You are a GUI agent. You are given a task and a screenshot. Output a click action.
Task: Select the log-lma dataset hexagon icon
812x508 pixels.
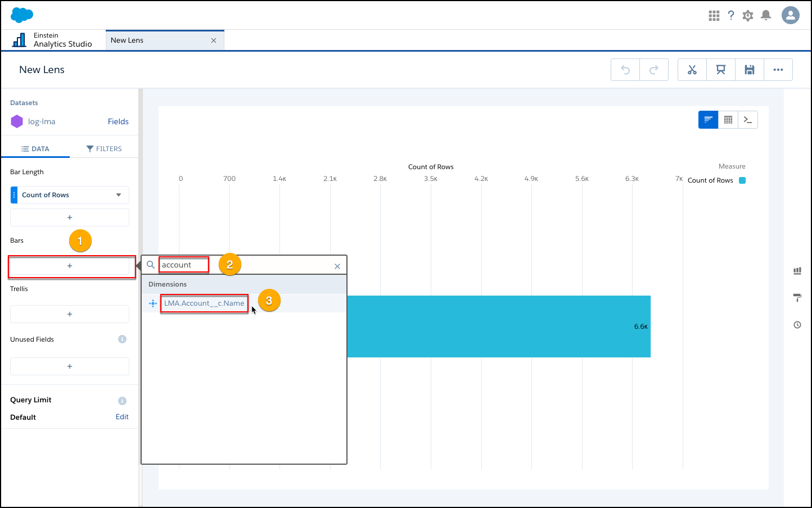pos(17,121)
